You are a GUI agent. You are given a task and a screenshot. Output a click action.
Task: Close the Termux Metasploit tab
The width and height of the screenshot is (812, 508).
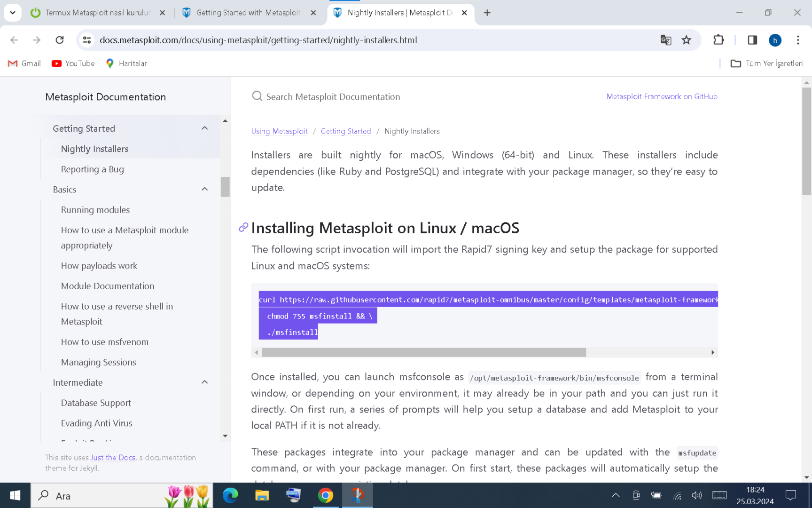[x=162, y=13]
